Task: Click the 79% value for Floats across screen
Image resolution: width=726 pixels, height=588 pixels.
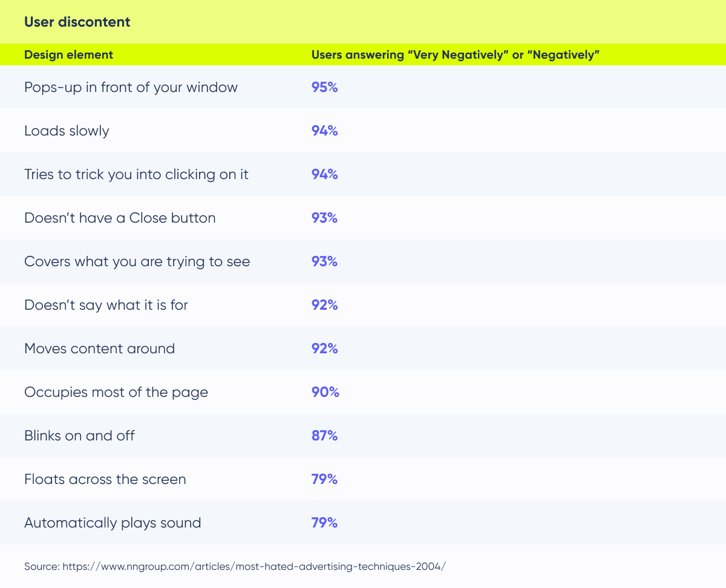Action: click(324, 479)
